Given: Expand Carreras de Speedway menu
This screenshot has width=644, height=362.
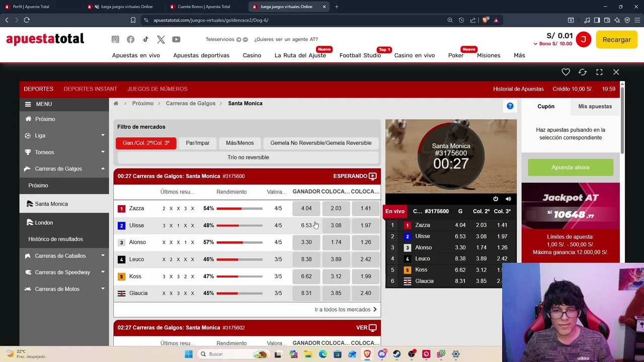Looking at the screenshot, I should click(64, 273).
